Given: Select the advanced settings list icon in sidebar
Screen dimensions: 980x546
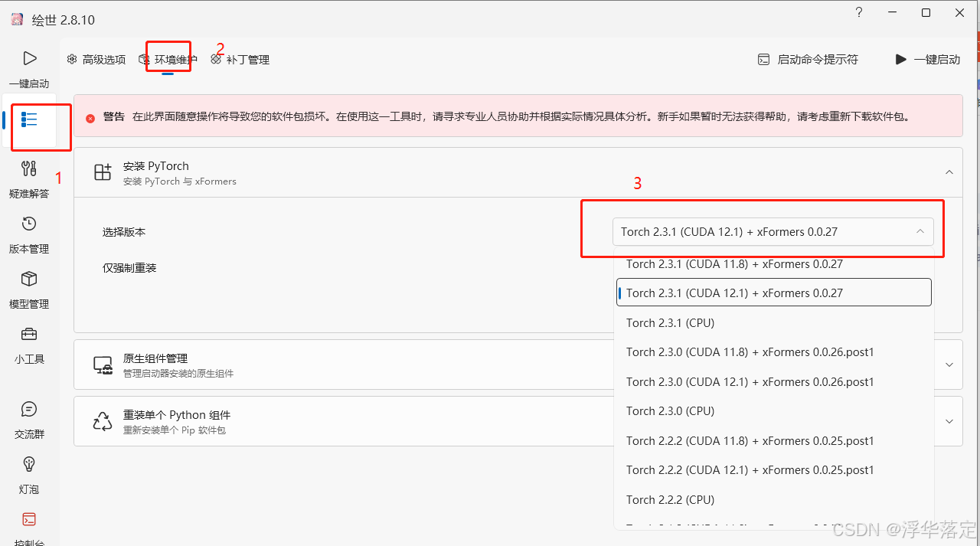Looking at the screenshot, I should tap(29, 119).
